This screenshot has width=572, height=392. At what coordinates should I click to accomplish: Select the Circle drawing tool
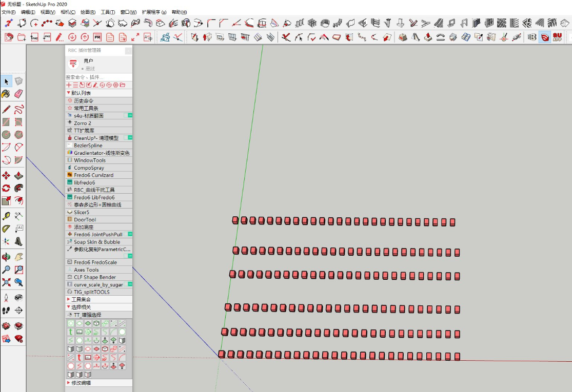(6, 135)
